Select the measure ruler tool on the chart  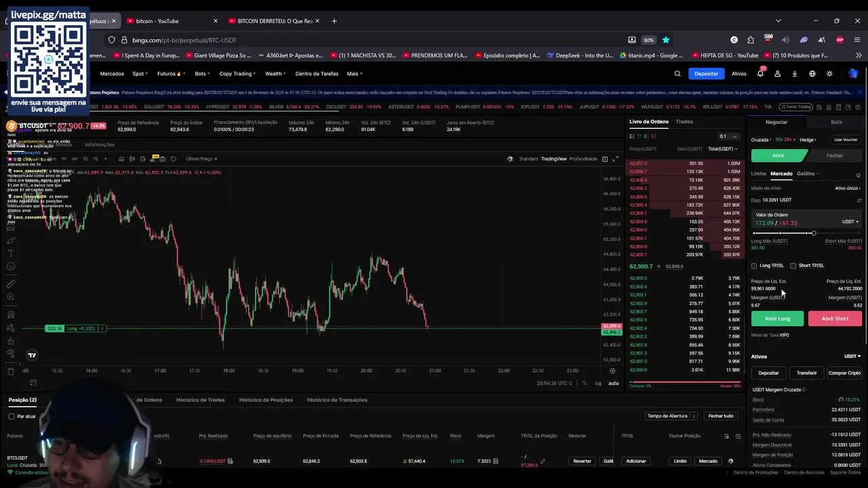tap(11, 283)
